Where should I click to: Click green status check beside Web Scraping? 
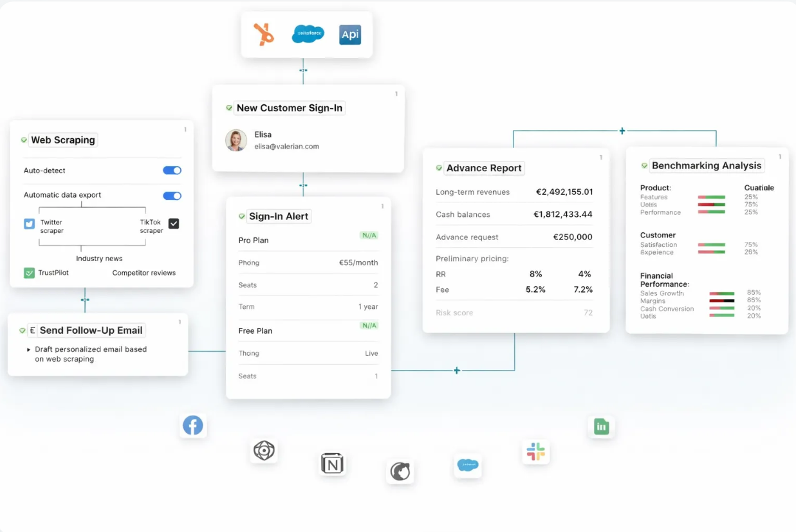[24, 140]
